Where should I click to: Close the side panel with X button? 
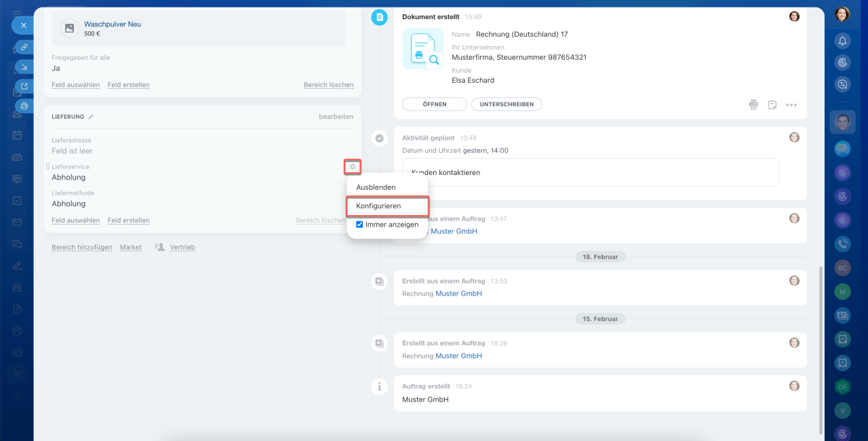click(x=23, y=25)
